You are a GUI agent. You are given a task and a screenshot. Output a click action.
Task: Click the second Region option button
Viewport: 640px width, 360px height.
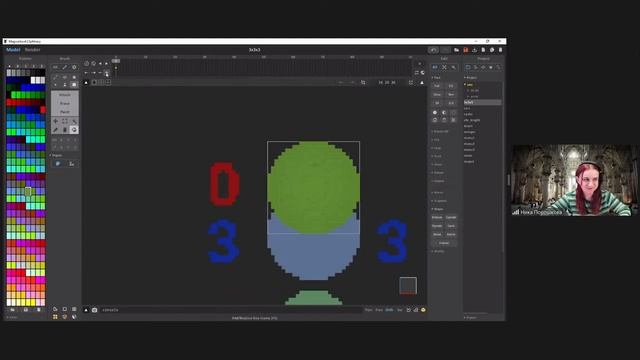(71, 164)
